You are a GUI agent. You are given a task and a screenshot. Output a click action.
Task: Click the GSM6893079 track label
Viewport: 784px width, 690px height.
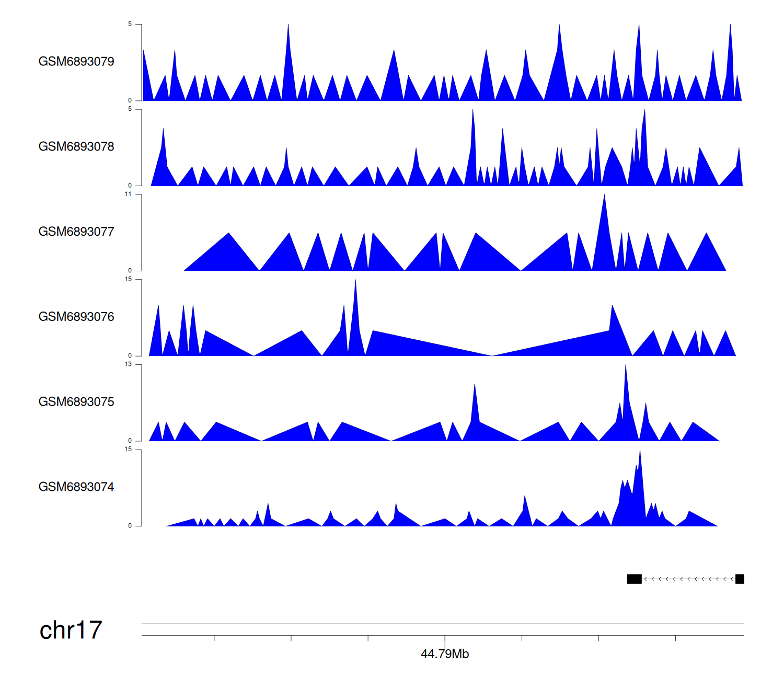pos(76,62)
